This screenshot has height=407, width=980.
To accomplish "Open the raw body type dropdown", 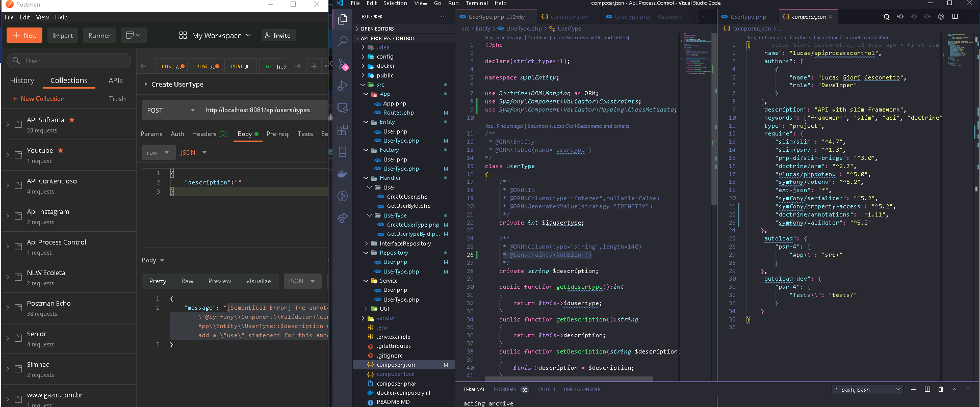I will (x=158, y=152).
